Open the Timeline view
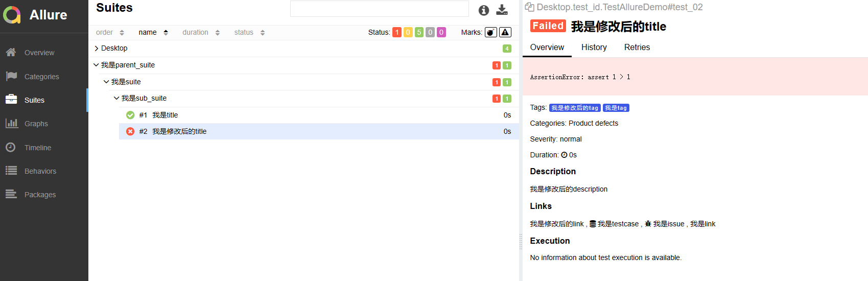 click(37, 148)
